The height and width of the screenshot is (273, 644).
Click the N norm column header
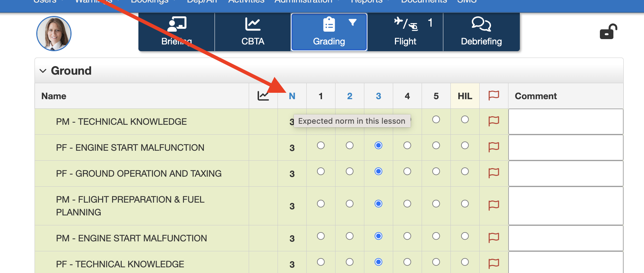pyautogui.click(x=292, y=96)
